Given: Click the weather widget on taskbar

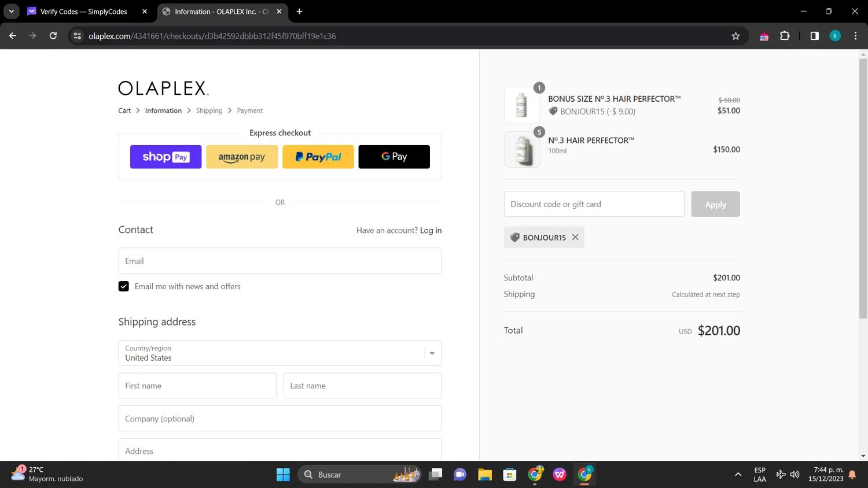Looking at the screenshot, I should pos(47,474).
